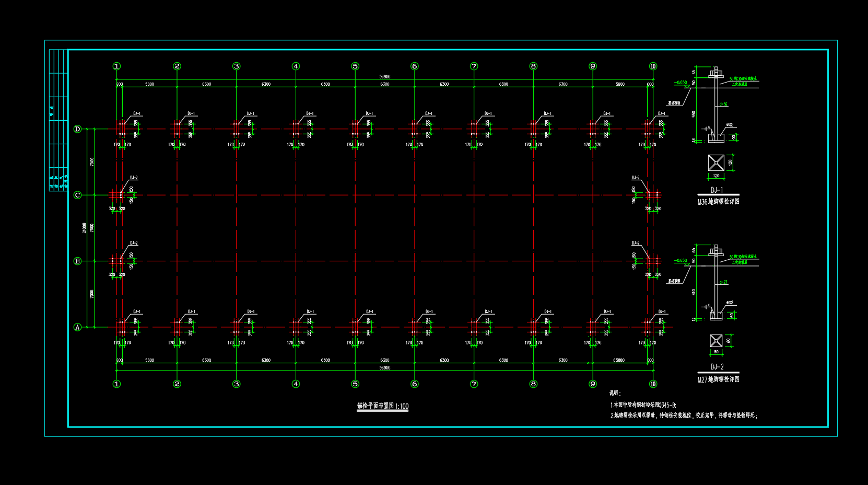This screenshot has width=868, height=485.
Task: Select 7000 dimension between axes C and B
Action: coord(92,228)
